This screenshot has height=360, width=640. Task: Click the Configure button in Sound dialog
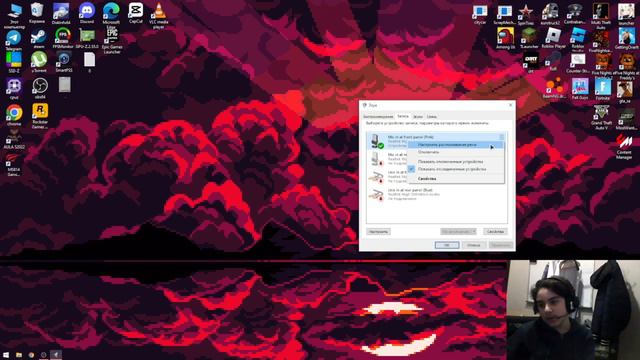[x=378, y=232]
